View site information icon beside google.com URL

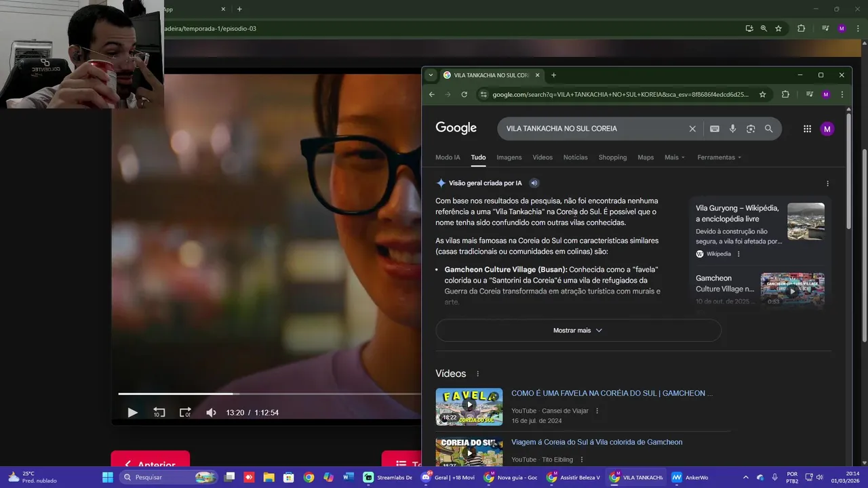click(x=483, y=94)
